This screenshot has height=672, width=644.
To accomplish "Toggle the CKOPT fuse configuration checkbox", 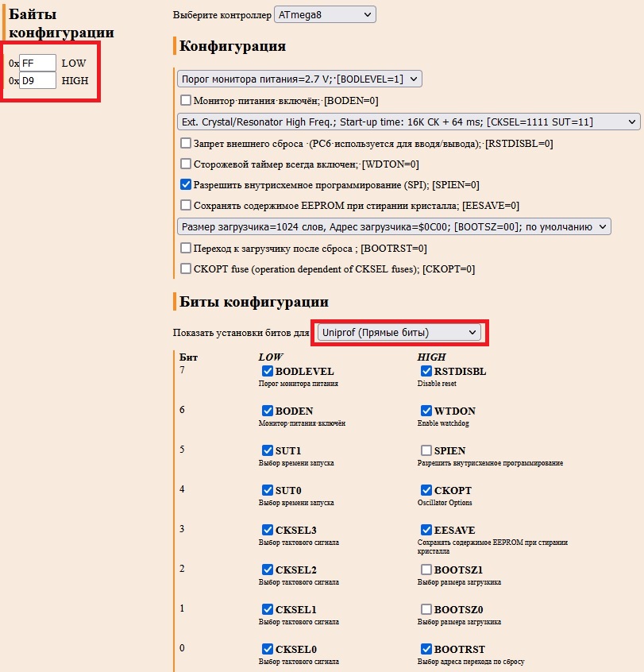I will [x=186, y=268].
